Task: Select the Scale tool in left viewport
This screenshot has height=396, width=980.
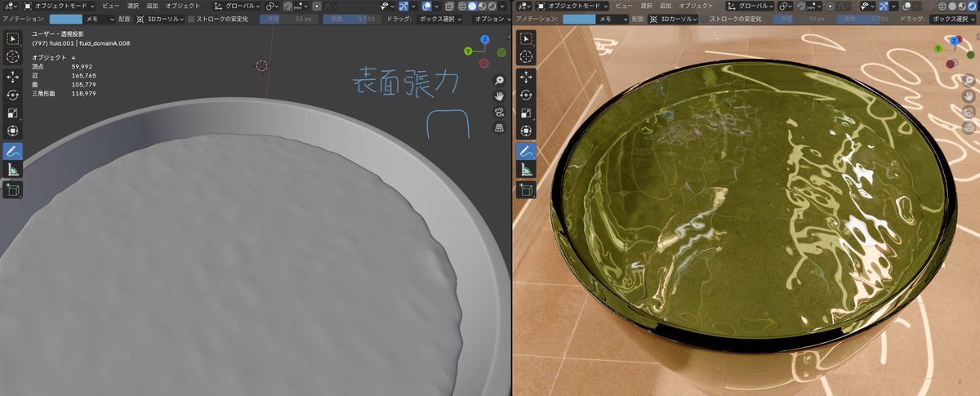Action: (x=13, y=113)
